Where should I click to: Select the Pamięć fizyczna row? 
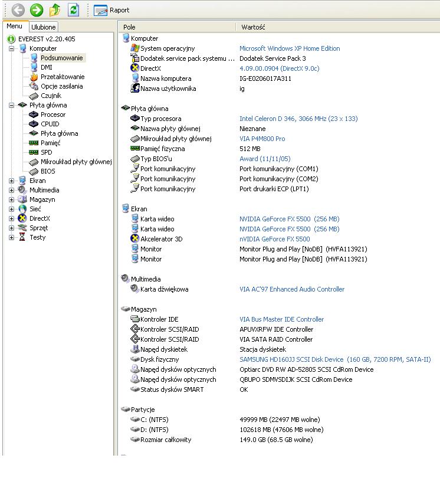(279, 149)
